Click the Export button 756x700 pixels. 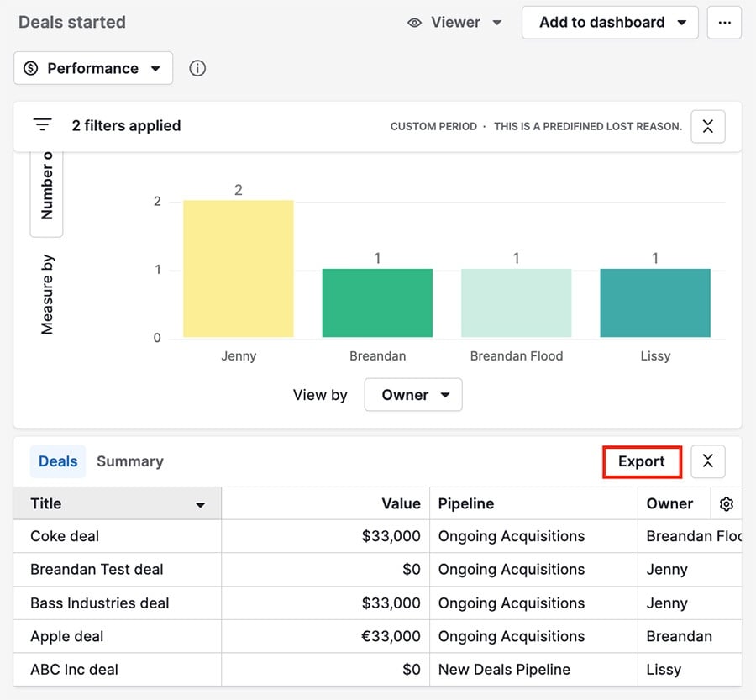pyautogui.click(x=641, y=461)
